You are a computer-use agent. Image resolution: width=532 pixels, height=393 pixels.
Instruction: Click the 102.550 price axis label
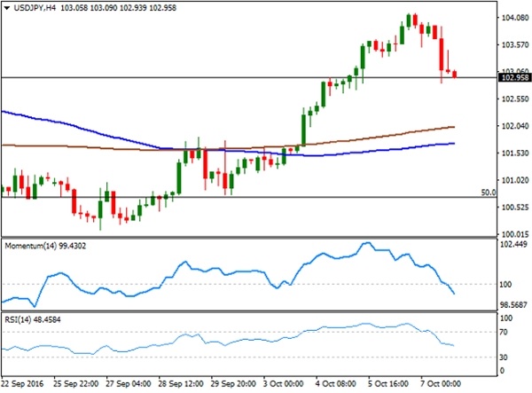point(515,99)
